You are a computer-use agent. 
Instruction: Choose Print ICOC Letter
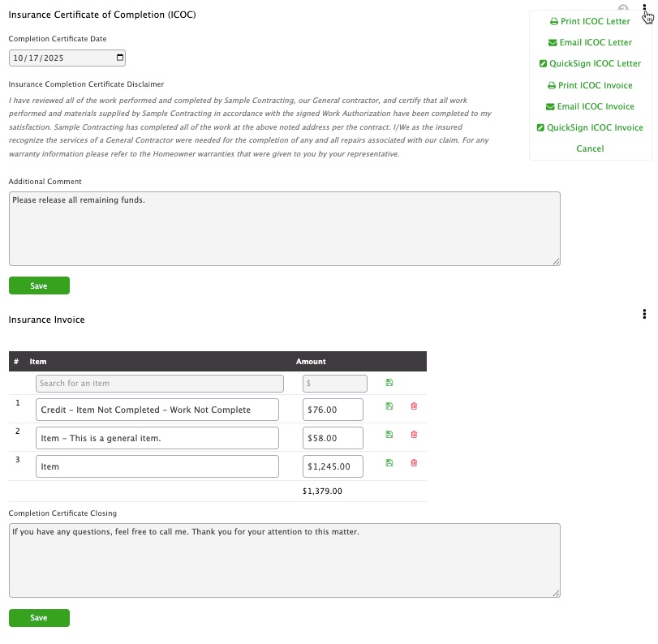590,21
